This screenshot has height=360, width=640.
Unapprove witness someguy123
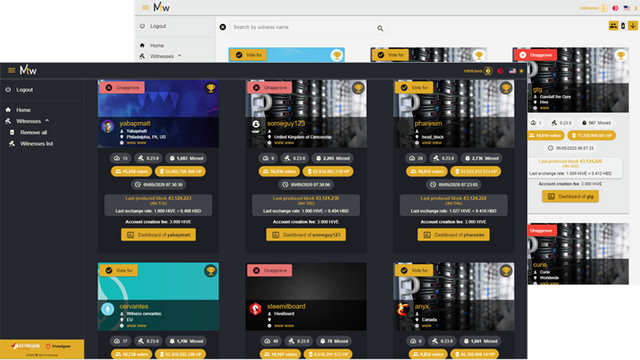pos(270,87)
